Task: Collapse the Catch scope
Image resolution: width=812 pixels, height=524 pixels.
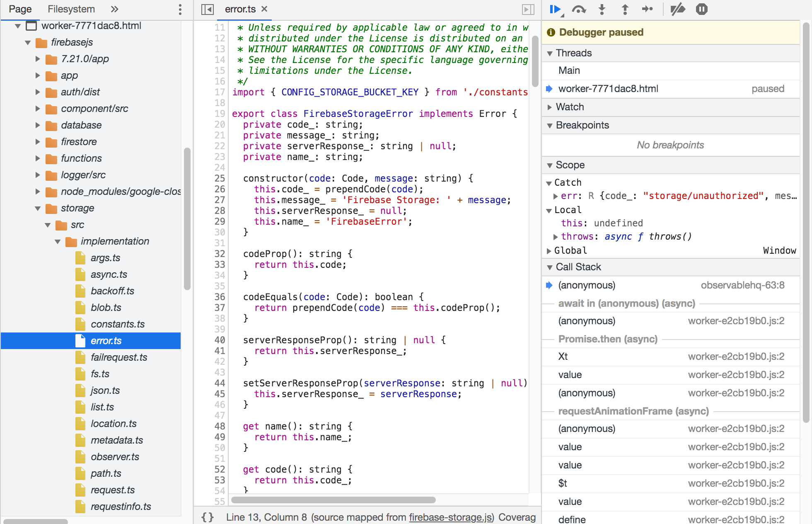Action: coord(549,183)
